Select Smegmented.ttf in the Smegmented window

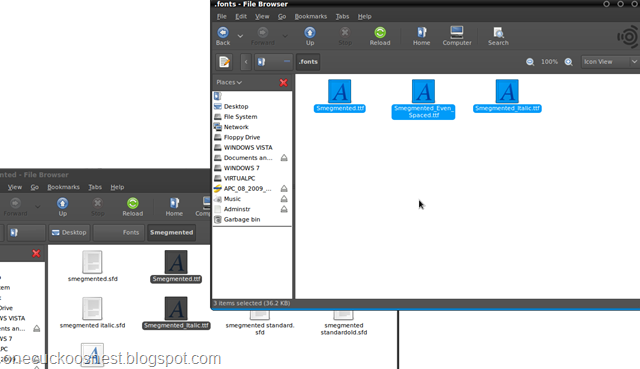tap(176, 266)
